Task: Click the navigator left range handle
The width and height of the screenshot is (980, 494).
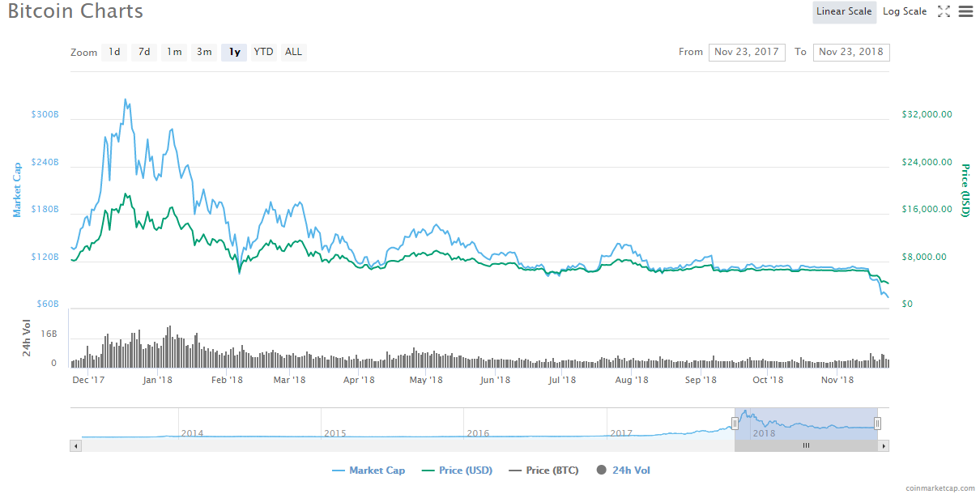Action: [x=735, y=423]
